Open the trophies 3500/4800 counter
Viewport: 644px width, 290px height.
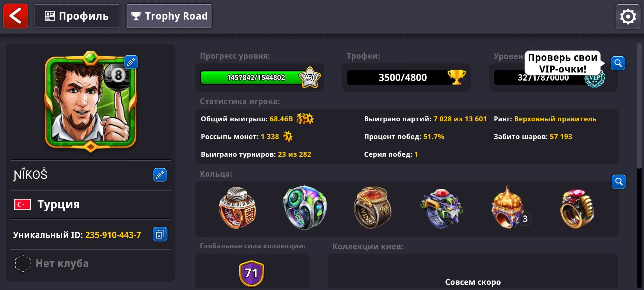coord(406,78)
